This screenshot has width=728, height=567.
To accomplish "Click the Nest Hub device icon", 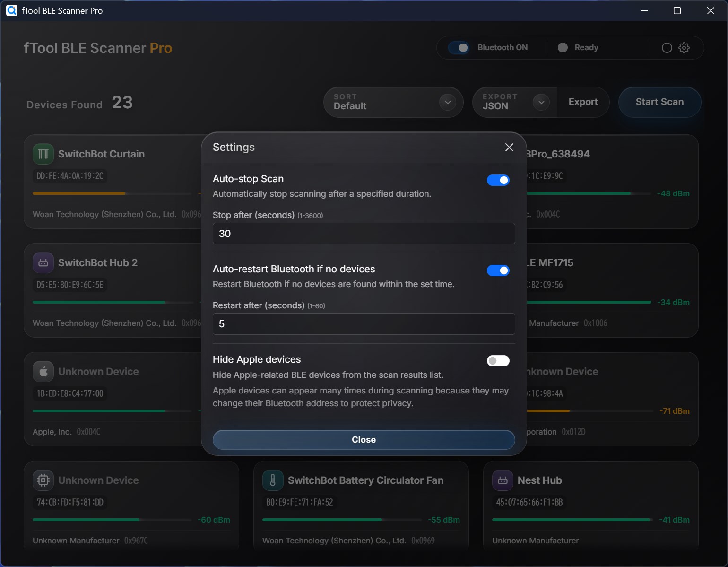I will coord(503,480).
